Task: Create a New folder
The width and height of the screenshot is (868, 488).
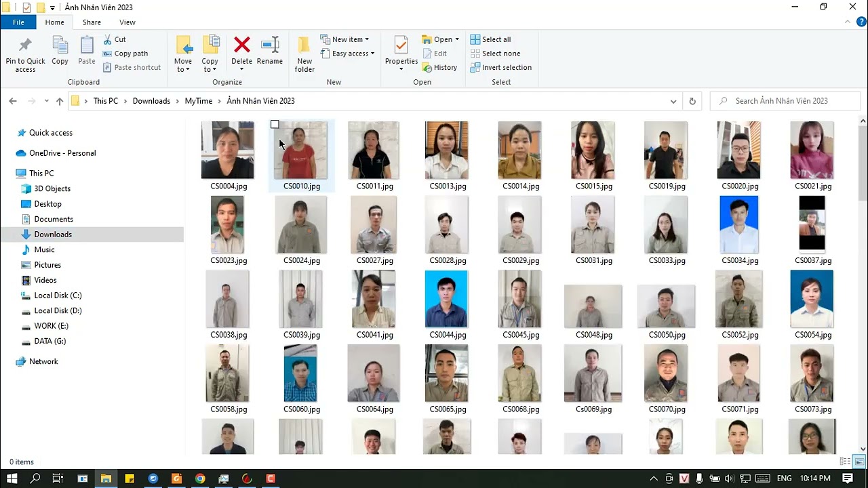Action: click(x=304, y=54)
